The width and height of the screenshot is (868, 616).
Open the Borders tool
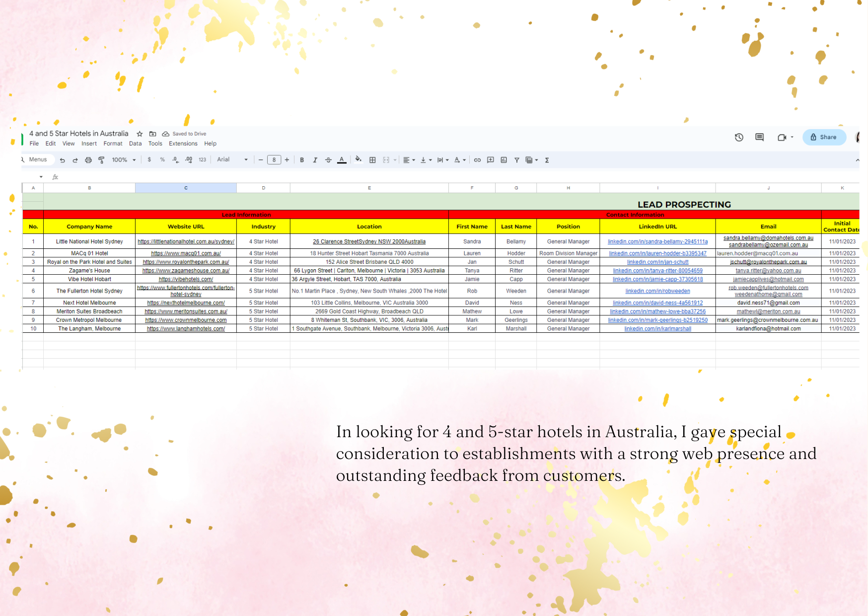[x=372, y=160]
